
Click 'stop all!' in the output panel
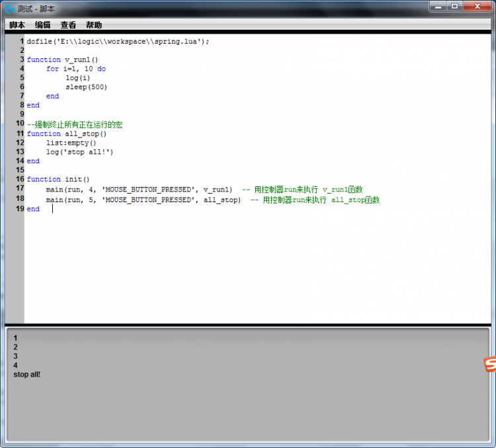(27, 375)
